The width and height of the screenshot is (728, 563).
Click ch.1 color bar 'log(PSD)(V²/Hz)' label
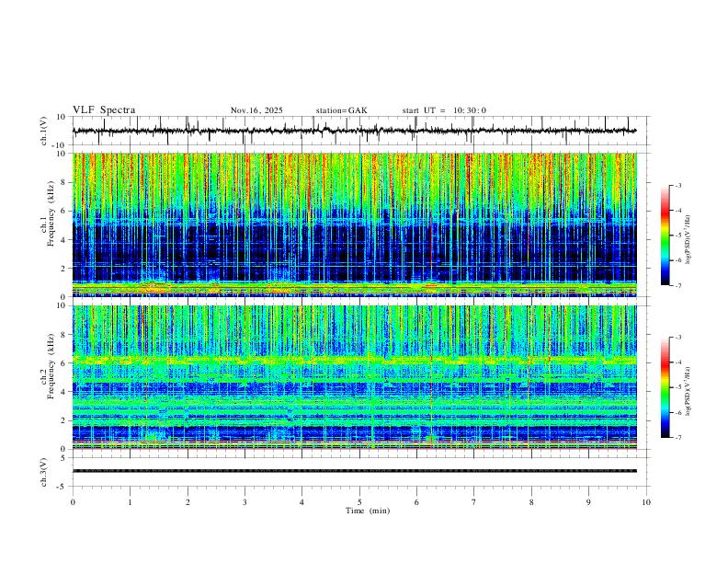click(688, 240)
